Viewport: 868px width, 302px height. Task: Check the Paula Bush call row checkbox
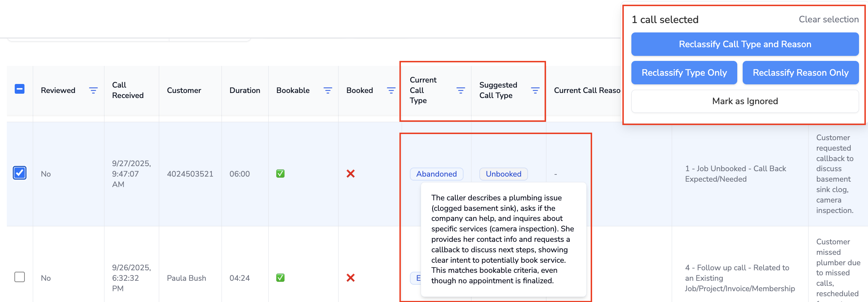click(x=20, y=277)
